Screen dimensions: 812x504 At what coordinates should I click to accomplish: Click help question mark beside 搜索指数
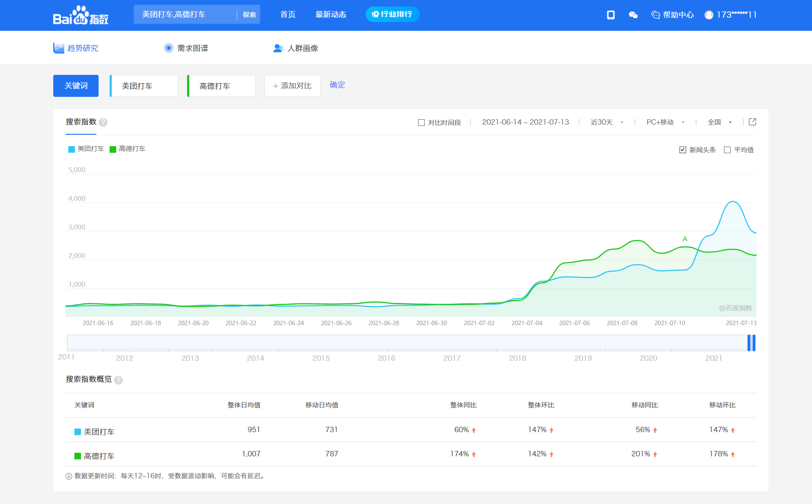[103, 122]
